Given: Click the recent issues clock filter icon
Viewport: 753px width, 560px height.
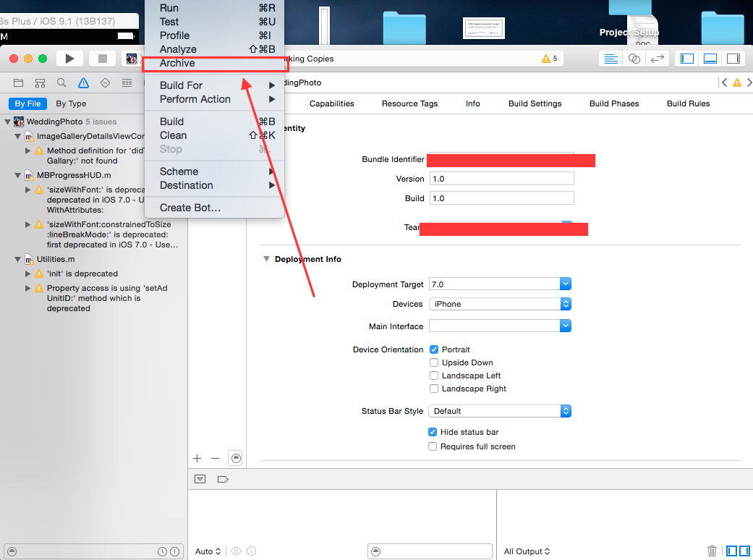Looking at the screenshot, I should pyautogui.click(x=162, y=552).
